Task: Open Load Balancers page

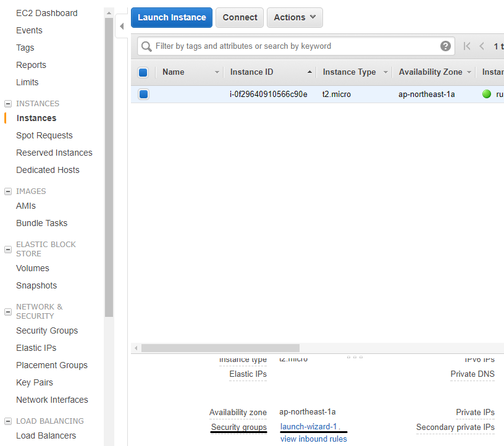Action: 46,435
